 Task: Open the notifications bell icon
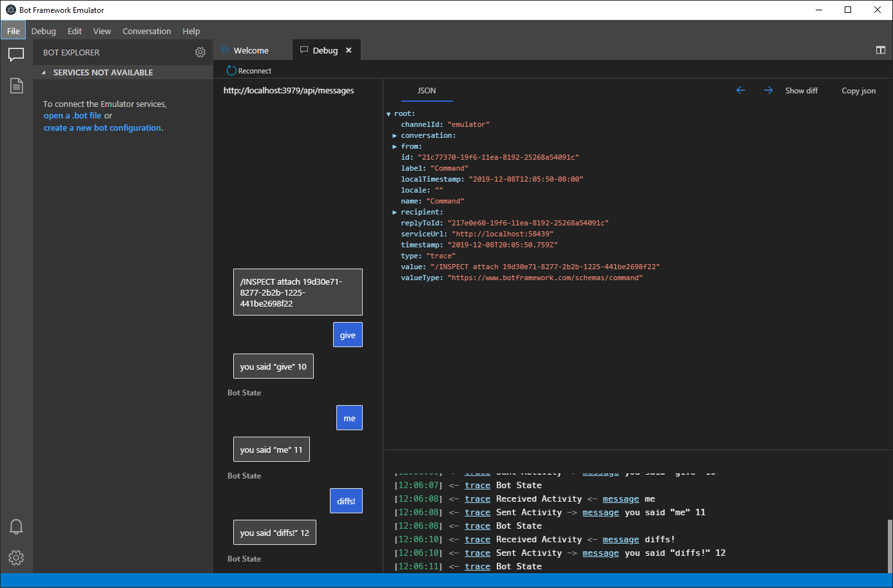pyautogui.click(x=16, y=527)
